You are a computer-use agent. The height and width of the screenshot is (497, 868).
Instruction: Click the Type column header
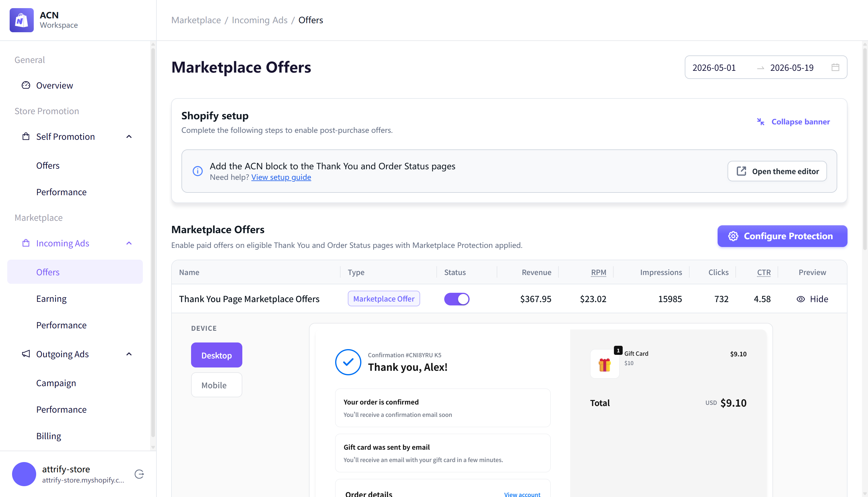(x=356, y=272)
